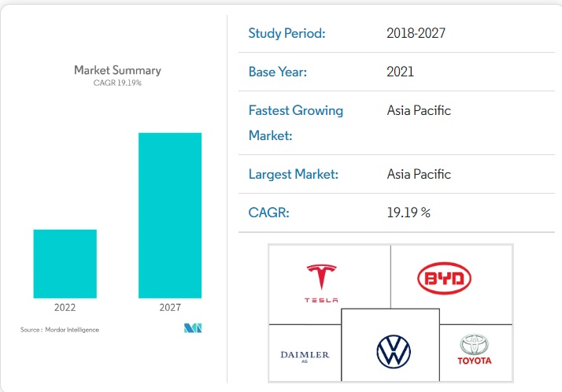562x392 pixels.
Task: Click the Volkswagen logo
Action: click(x=394, y=351)
